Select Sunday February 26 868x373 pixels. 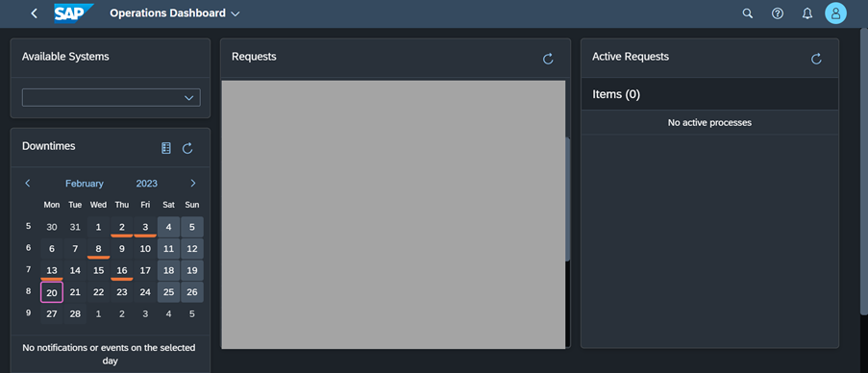(x=192, y=292)
